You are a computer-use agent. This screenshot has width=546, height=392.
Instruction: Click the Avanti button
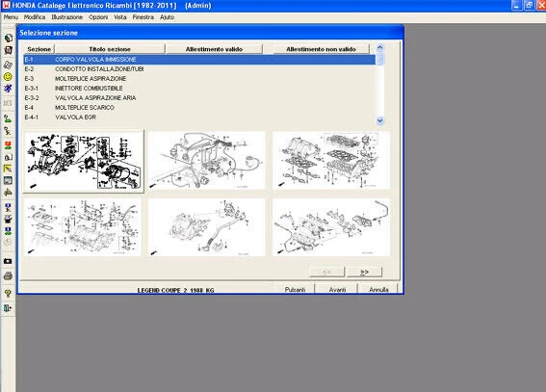coord(337,289)
